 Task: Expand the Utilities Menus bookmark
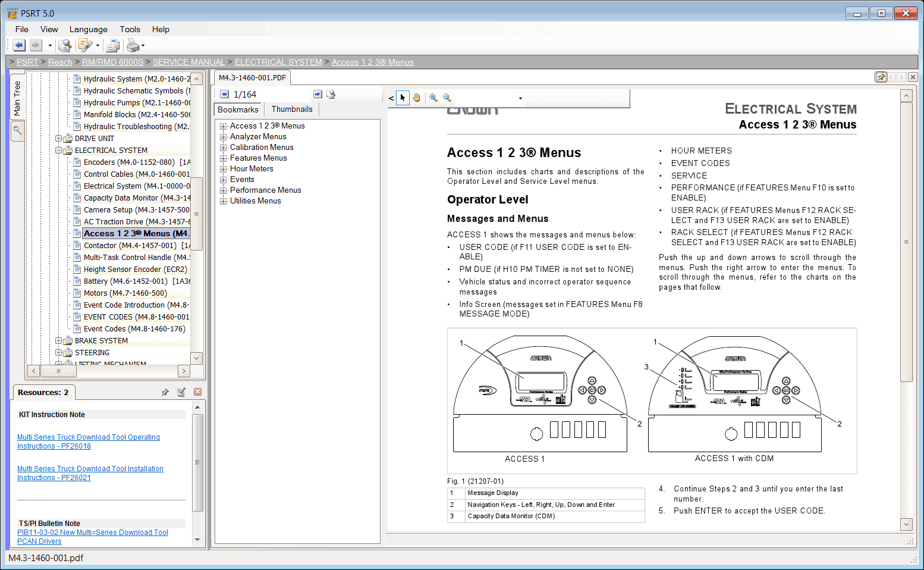coord(224,201)
